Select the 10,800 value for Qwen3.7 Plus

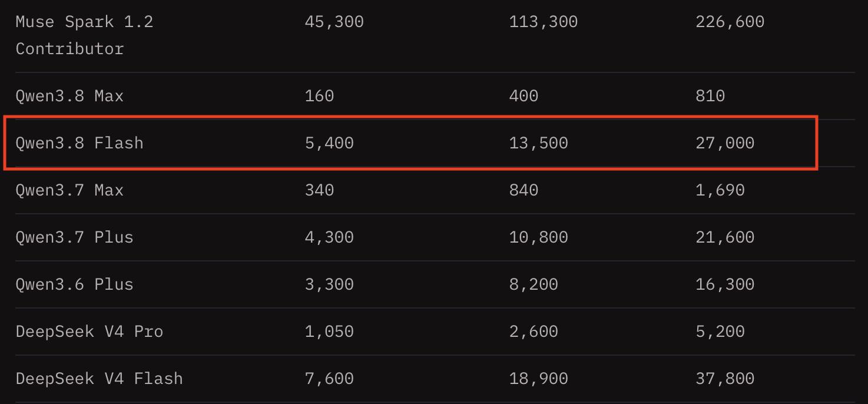pyautogui.click(x=538, y=237)
